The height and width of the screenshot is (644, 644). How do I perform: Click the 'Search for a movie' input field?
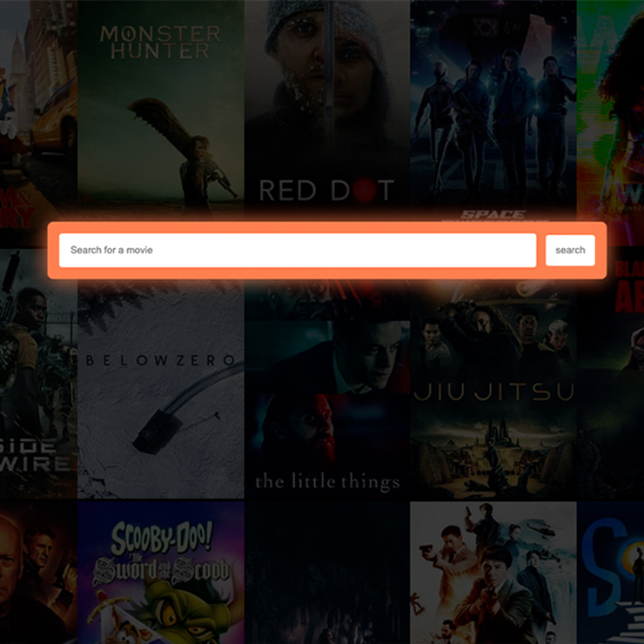point(298,250)
